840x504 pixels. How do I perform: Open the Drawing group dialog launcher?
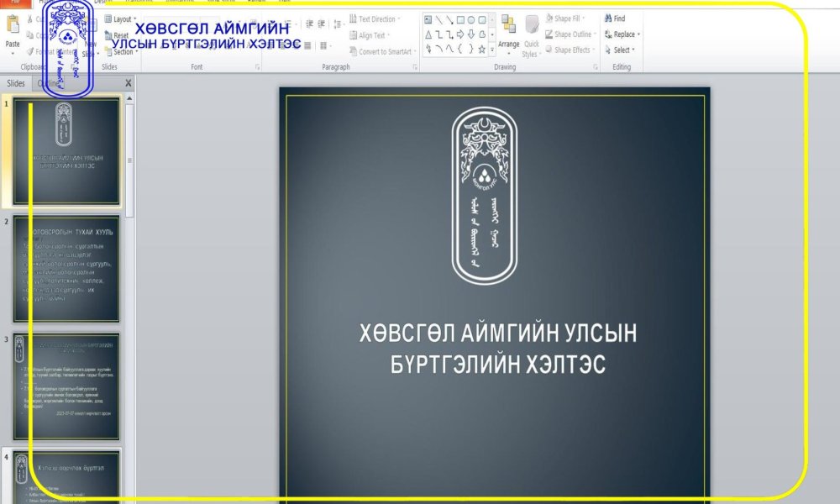tap(596, 67)
